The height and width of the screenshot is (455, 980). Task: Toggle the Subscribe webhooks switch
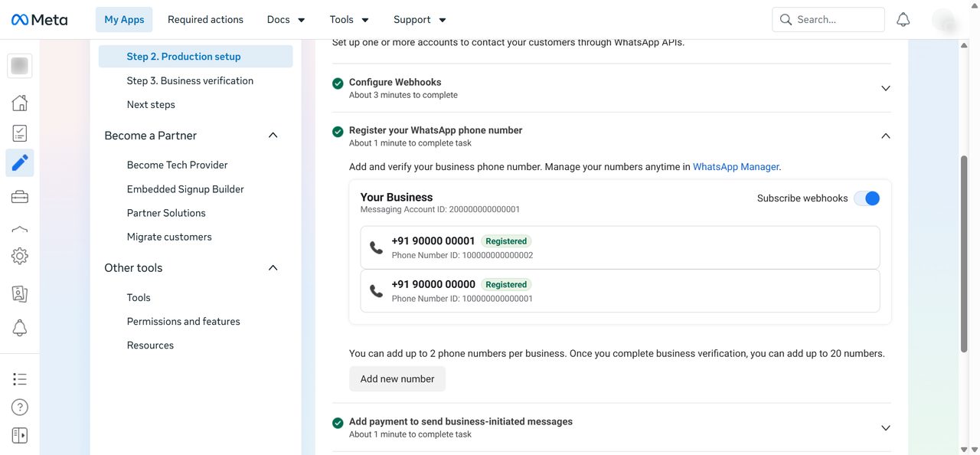(867, 198)
